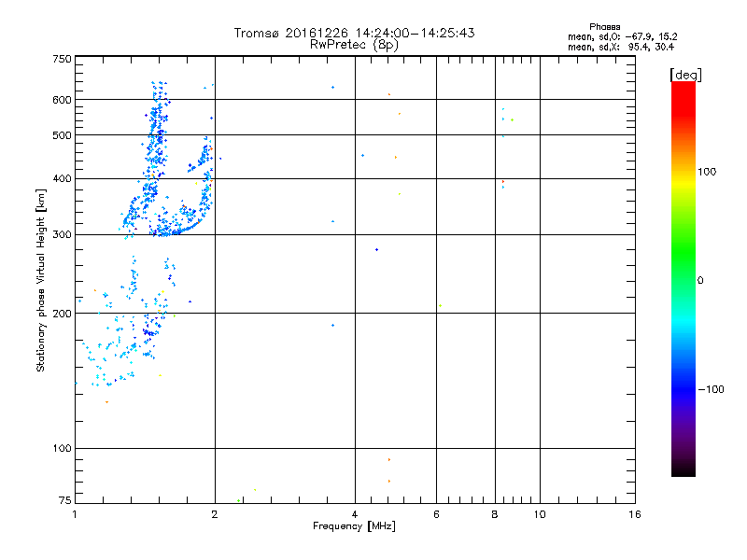Click the y-axis label "500"
The width and height of the screenshot is (747, 560).
(62, 135)
